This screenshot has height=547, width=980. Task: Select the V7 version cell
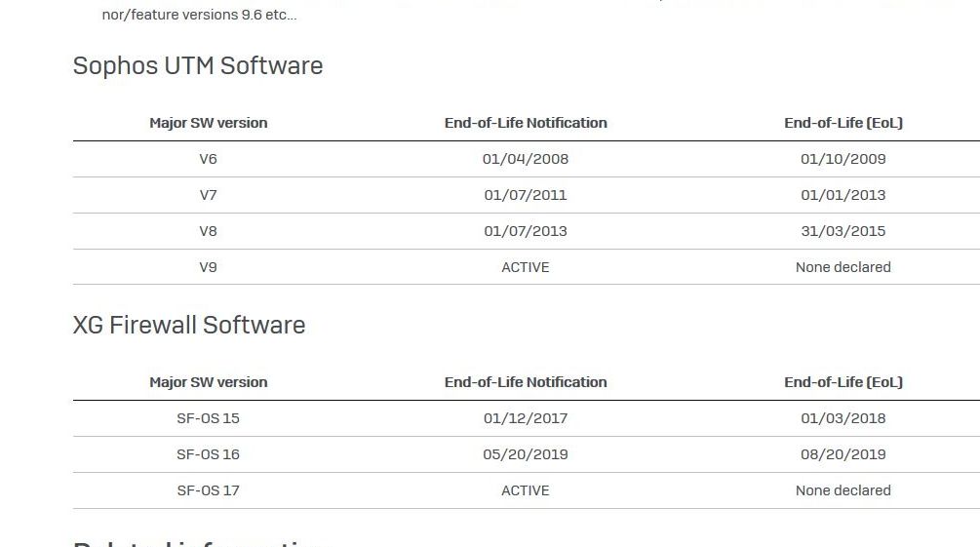208,195
